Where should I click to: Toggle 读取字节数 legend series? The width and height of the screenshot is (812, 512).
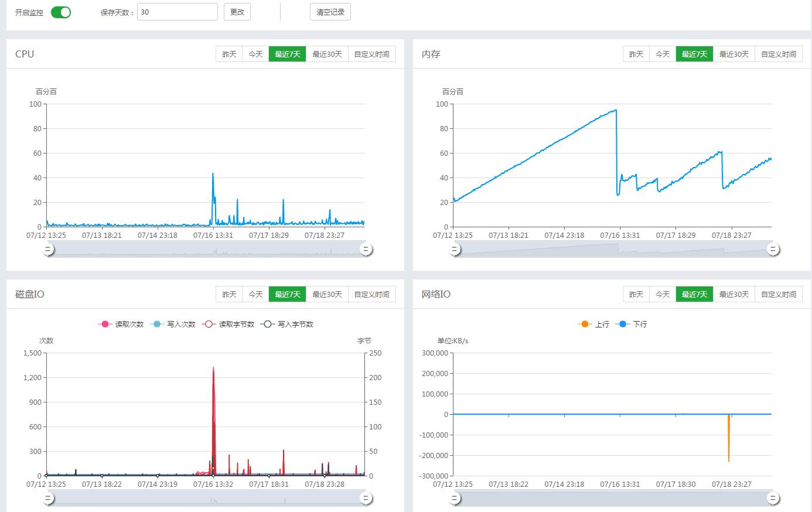pos(228,324)
